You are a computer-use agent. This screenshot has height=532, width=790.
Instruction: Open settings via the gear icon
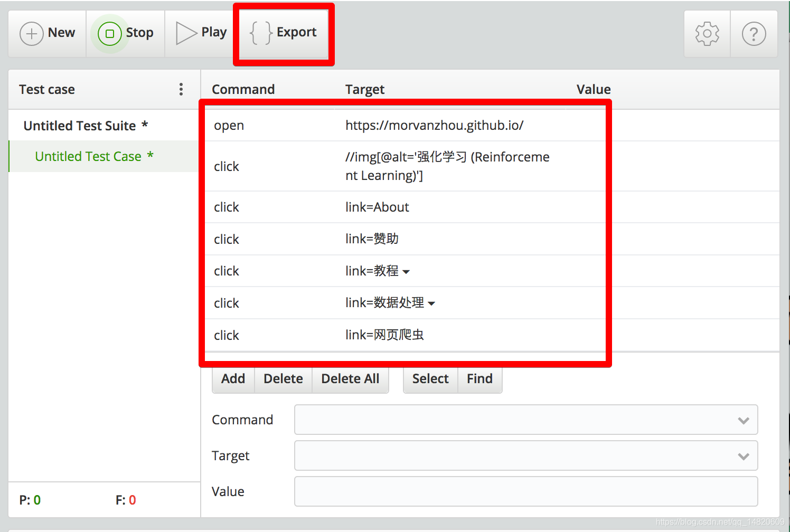click(707, 34)
